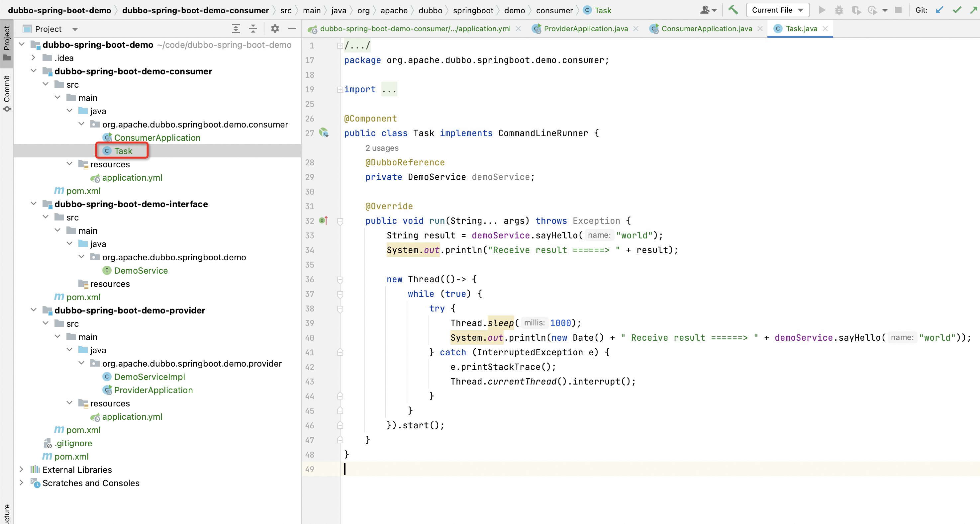The height and width of the screenshot is (524, 980).
Task: Switch to ProviderApplication.java tab
Action: pyautogui.click(x=585, y=29)
